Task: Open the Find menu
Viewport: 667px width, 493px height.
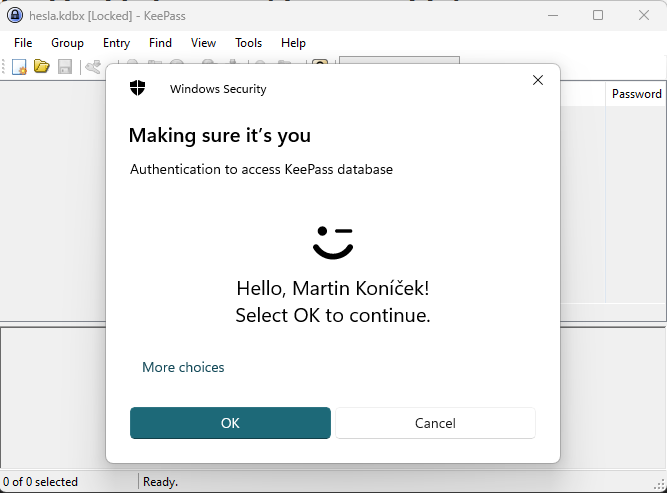Action: 160,43
